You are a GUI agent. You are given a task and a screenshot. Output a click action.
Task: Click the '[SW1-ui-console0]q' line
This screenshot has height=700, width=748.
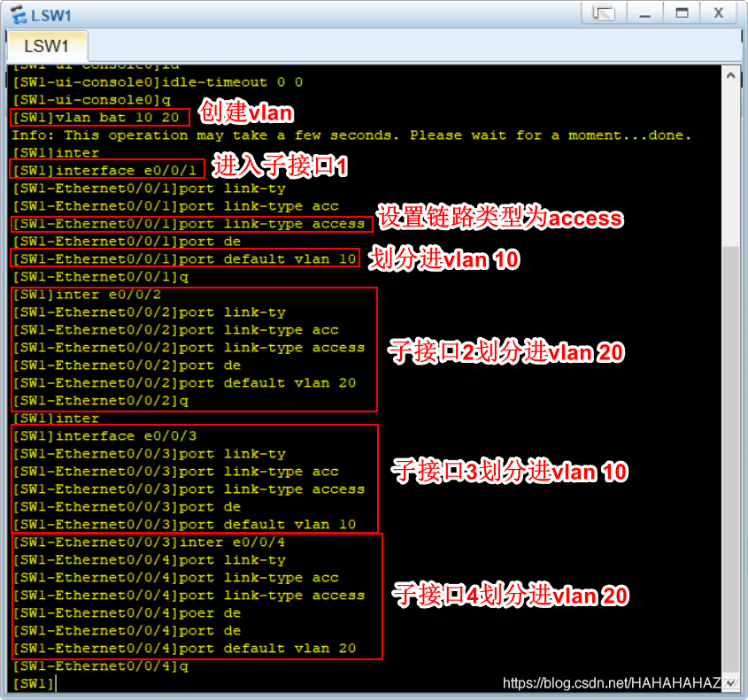[x=91, y=100]
